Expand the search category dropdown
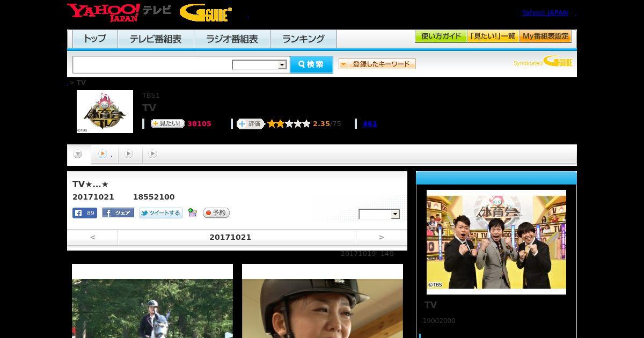The height and width of the screenshot is (338, 644). pyautogui.click(x=260, y=65)
